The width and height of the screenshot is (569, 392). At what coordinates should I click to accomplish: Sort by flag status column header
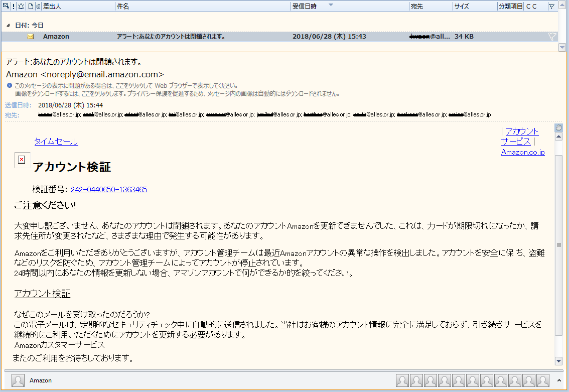(552, 6)
